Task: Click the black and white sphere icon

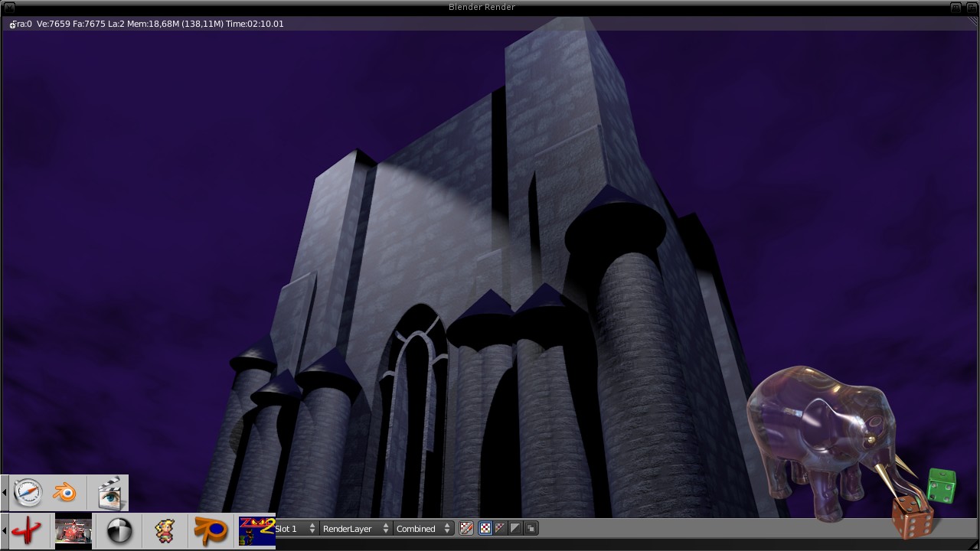Action: point(119,531)
